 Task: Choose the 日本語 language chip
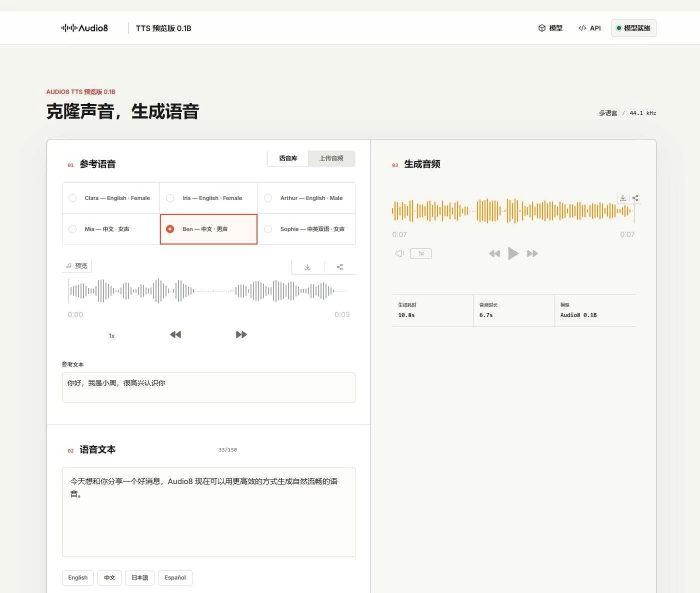point(140,578)
